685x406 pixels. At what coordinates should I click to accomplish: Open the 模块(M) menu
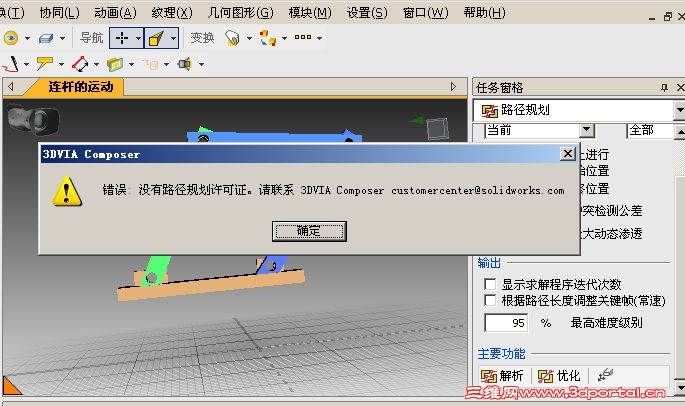[x=310, y=13]
